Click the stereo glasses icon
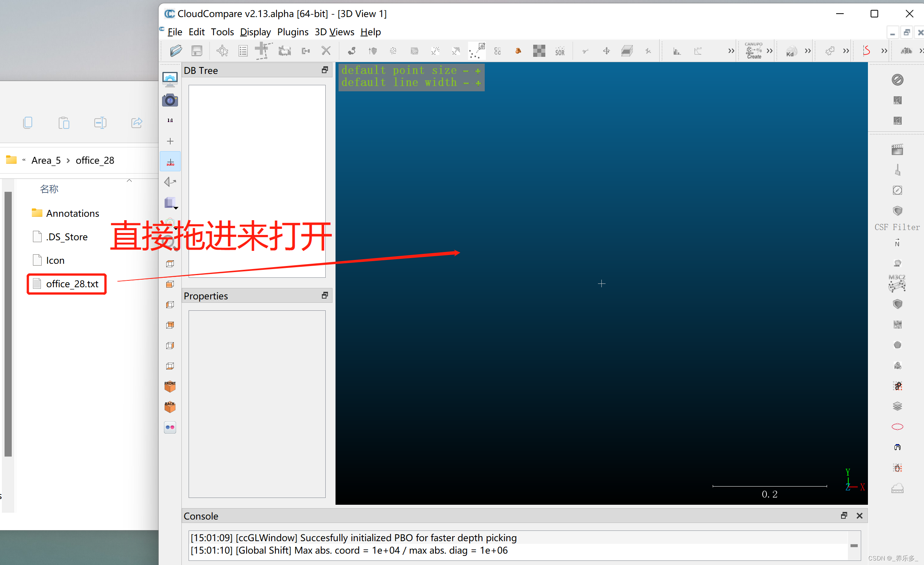This screenshot has height=565, width=924. [170, 427]
